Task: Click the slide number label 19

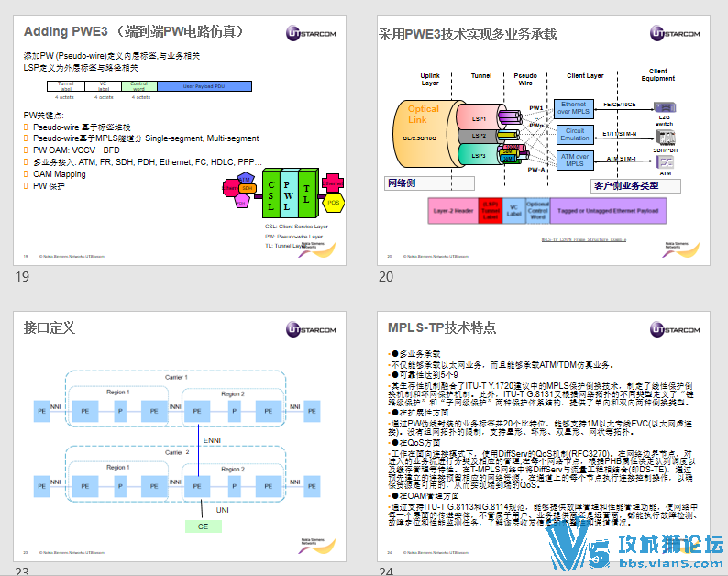Action: point(22,277)
